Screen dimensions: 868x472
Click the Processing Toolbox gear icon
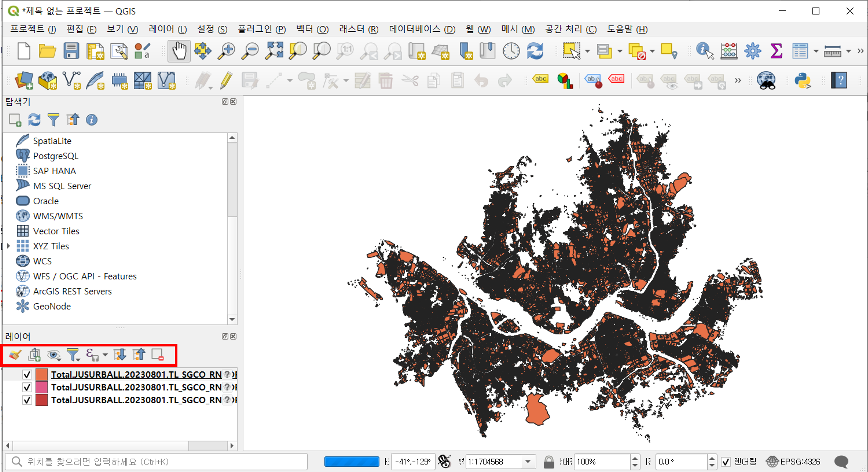(752, 51)
